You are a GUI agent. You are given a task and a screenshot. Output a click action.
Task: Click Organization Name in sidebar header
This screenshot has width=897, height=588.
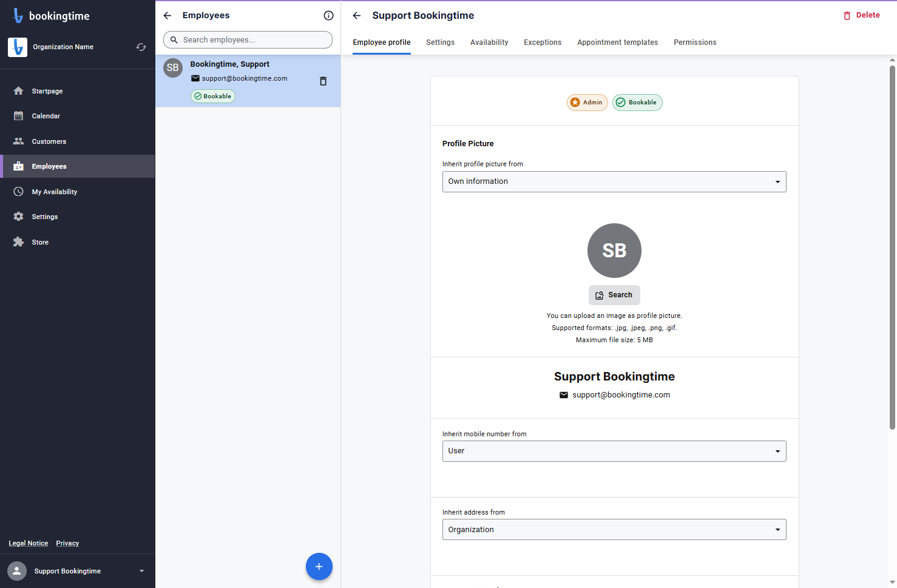(63, 47)
